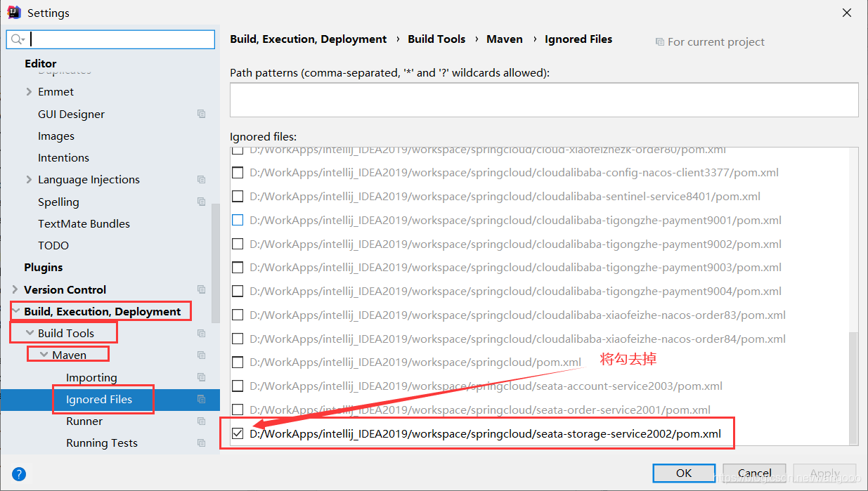The width and height of the screenshot is (868, 491).
Task: Click project-level icon beside Version Control
Action: (202, 289)
